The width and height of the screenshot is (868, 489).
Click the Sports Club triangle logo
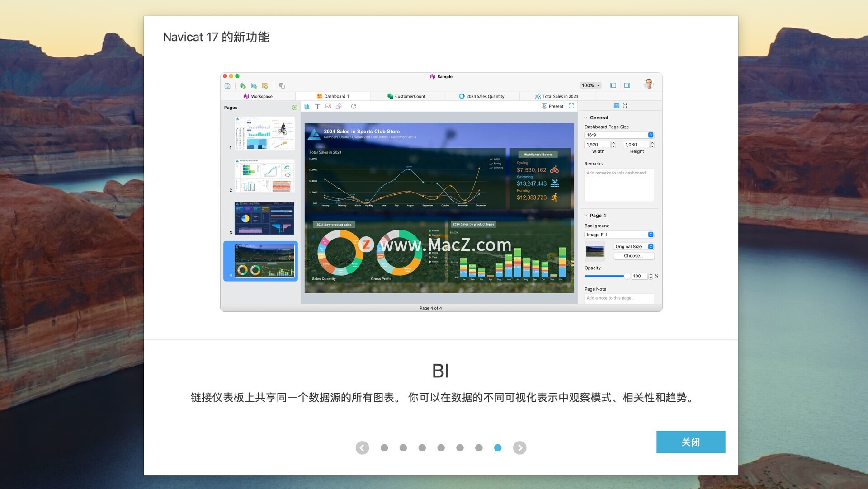tap(314, 134)
